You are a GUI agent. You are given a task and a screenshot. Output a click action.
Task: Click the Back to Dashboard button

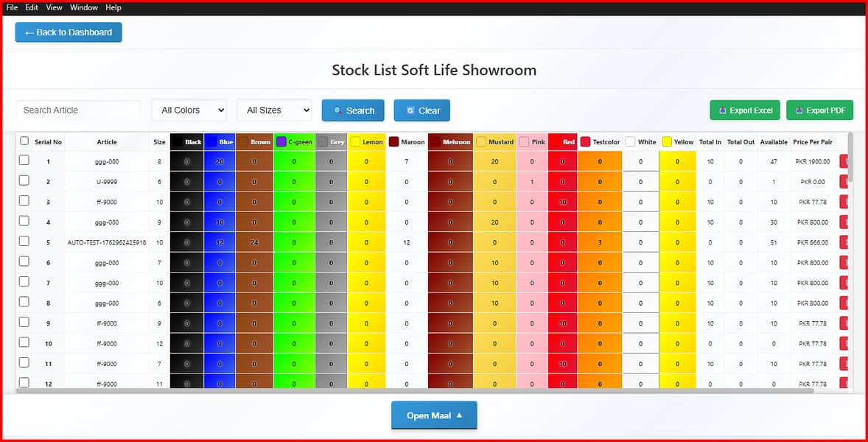68,32
